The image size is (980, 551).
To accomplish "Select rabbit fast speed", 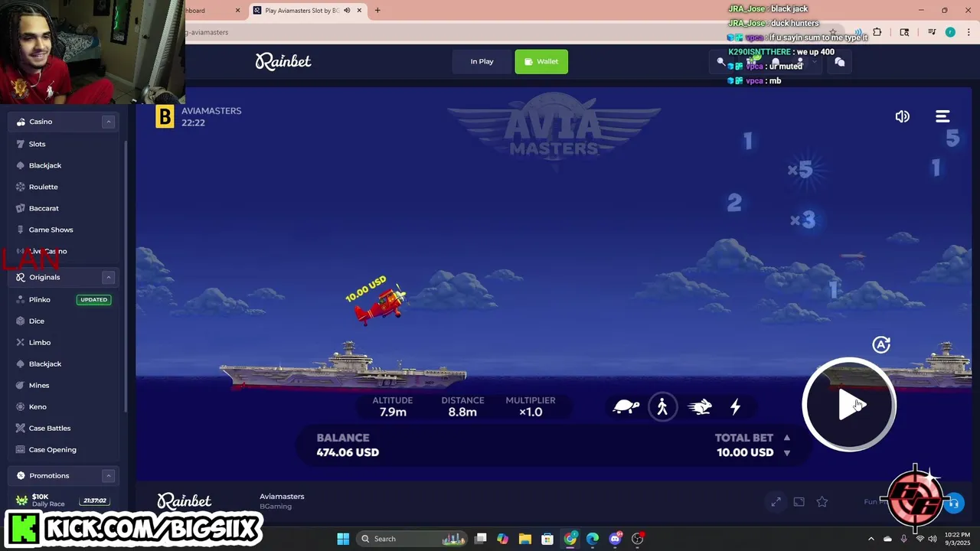I will [x=700, y=406].
